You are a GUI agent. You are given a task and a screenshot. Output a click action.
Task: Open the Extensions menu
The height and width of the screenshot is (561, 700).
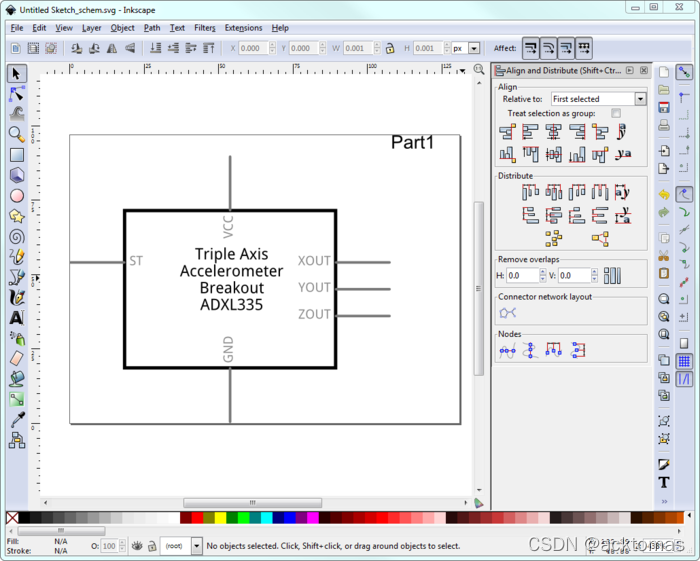tap(243, 28)
